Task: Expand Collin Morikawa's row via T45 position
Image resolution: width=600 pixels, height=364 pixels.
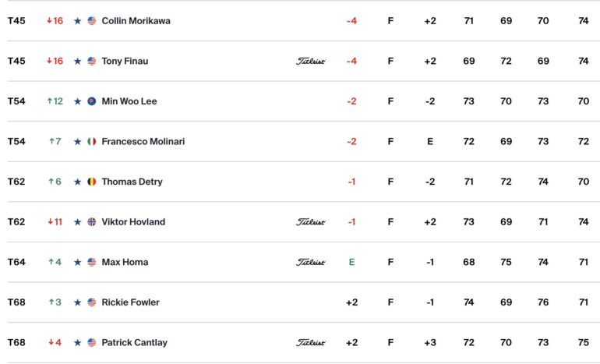Action: [x=16, y=21]
